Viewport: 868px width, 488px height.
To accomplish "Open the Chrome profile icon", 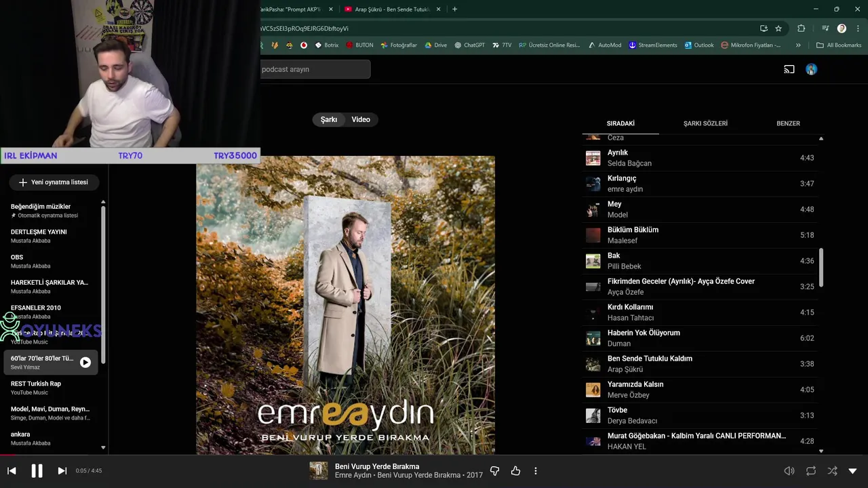I will point(842,28).
